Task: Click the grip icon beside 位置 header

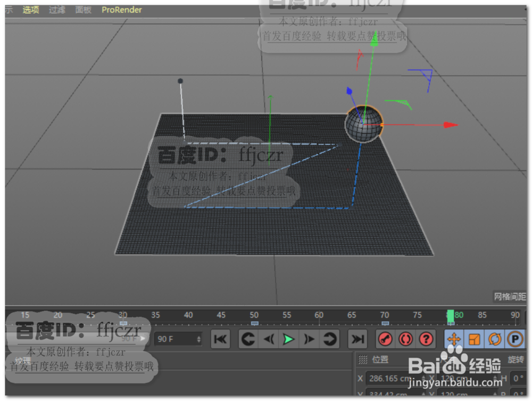Action: coord(363,359)
